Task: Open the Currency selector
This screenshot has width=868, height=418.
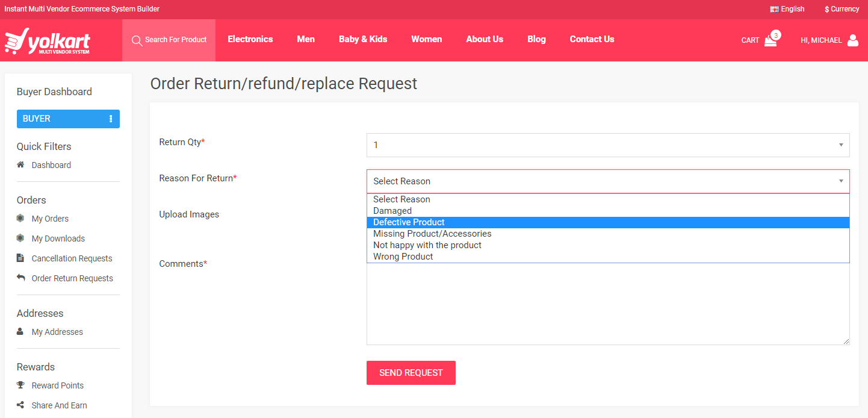Action: 842,9
